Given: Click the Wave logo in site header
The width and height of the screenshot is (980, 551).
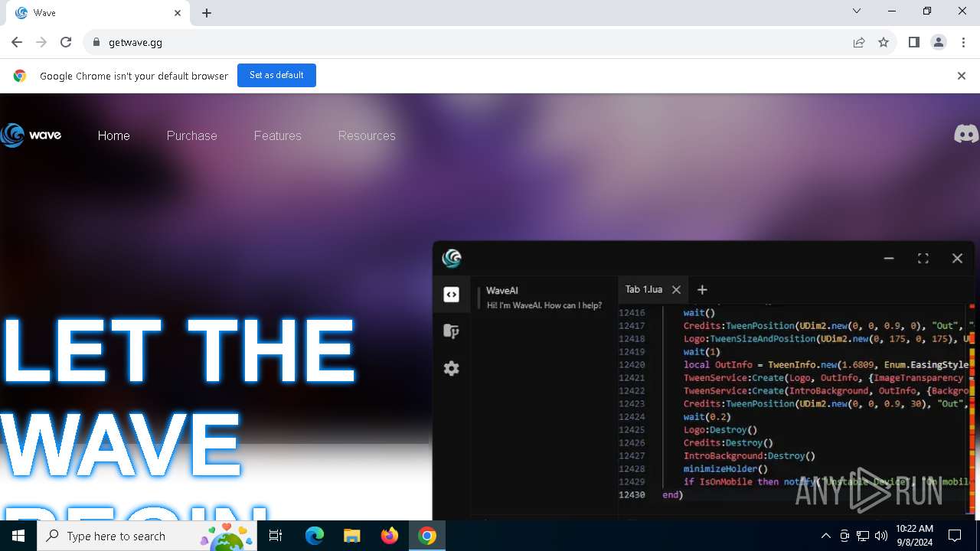Looking at the screenshot, I should [31, 135].
